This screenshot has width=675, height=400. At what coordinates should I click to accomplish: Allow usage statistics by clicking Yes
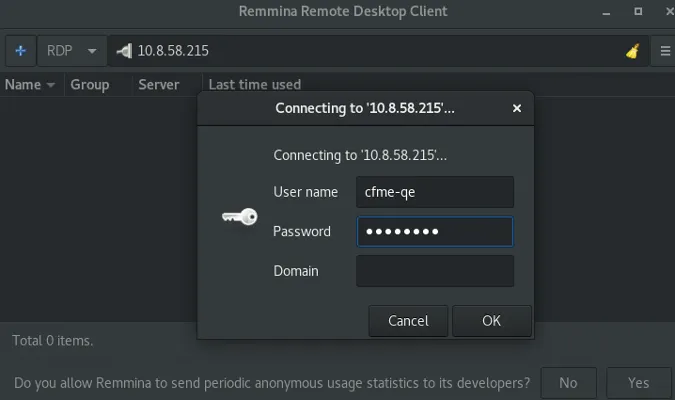click(x=638, y=382)
